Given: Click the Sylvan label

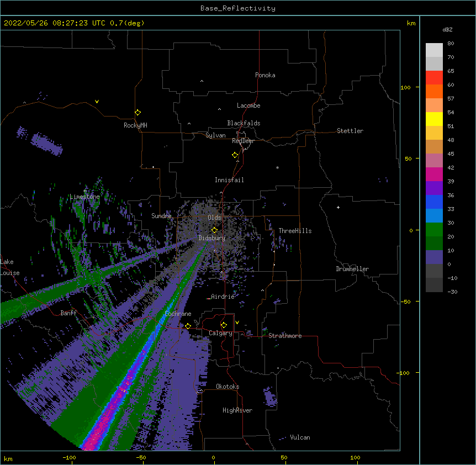Looking at the screenshot, I should tap(215, 135).
